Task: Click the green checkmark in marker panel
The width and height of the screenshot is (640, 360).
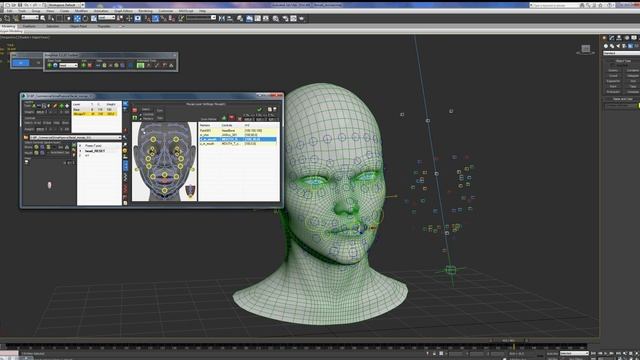Action: [x=259, y=109]
